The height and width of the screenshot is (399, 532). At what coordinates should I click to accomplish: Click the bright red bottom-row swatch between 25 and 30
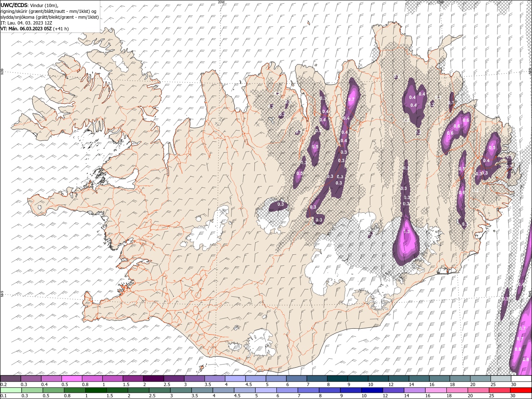tap(500, 390)
